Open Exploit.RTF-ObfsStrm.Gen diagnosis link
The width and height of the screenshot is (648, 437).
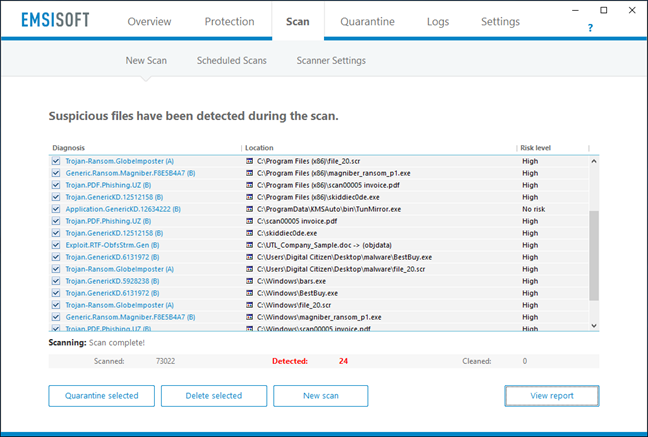112,245
